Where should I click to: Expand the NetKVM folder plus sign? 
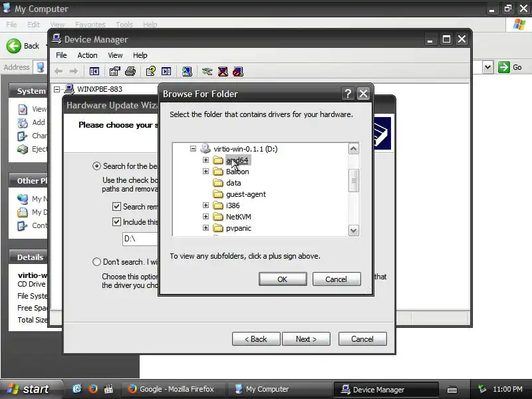pos(205,217)
